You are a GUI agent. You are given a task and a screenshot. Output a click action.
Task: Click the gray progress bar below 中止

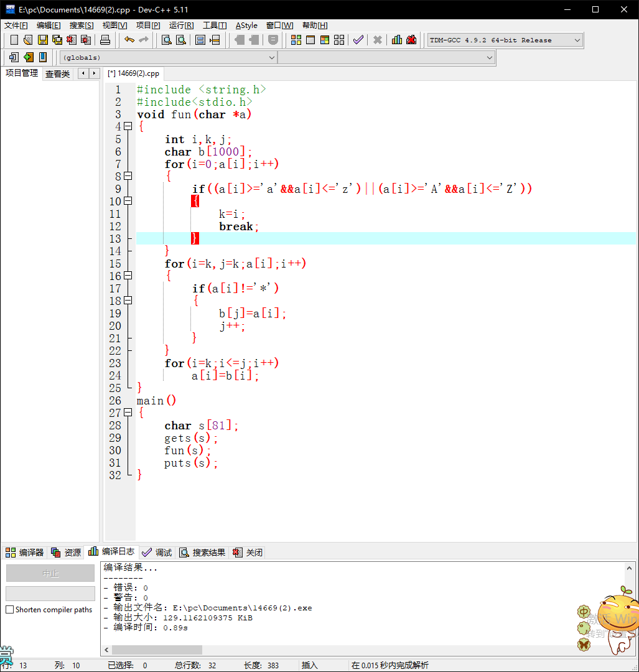point(50,594)
